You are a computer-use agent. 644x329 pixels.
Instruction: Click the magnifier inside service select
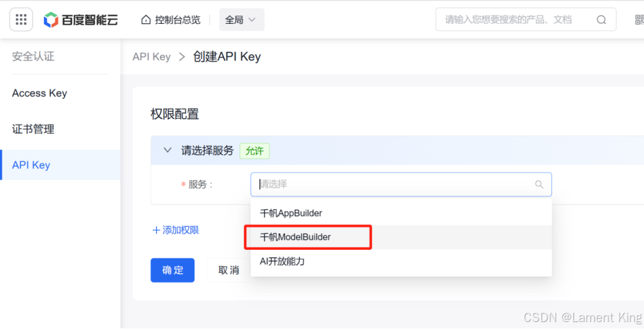(539, 185)
